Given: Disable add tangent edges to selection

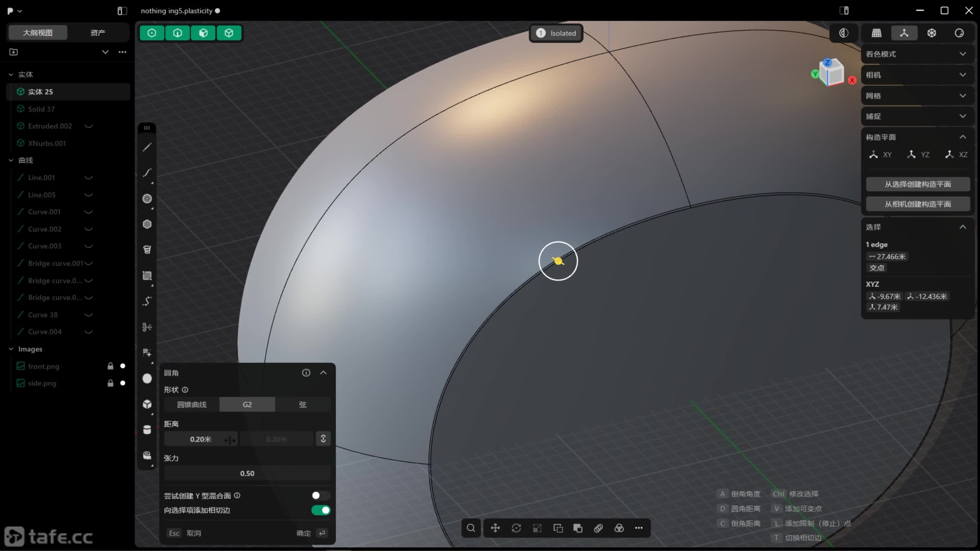Looking at the screenshot, I should click(x=320, y=510).
